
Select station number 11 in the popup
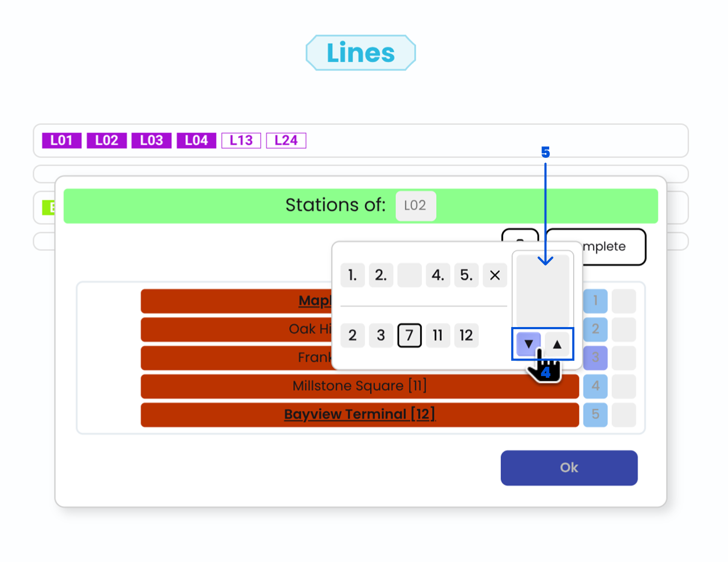point(438,336)
